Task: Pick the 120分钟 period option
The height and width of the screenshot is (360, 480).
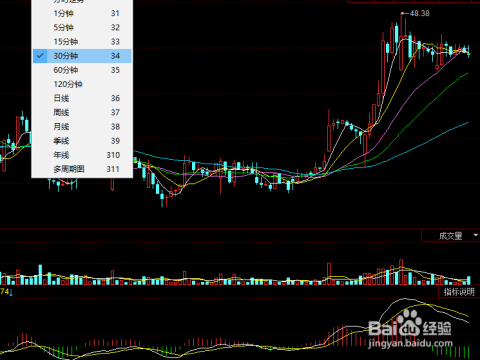Action: pos(82,84)
